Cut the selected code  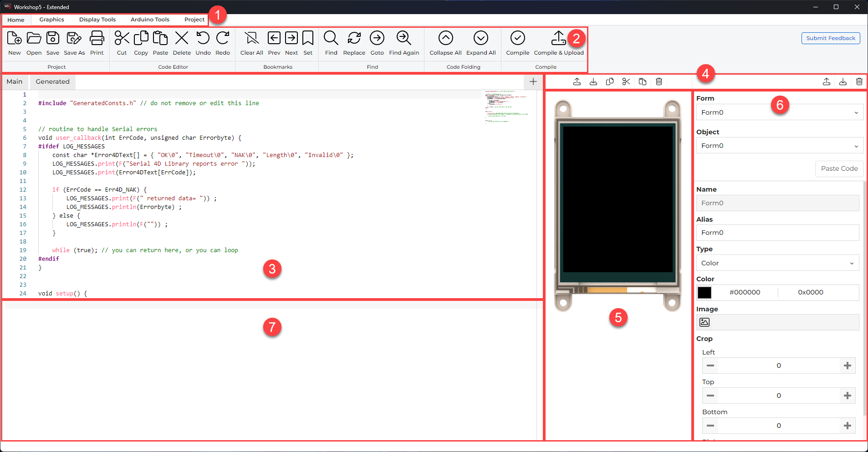(x=122, y=43)
